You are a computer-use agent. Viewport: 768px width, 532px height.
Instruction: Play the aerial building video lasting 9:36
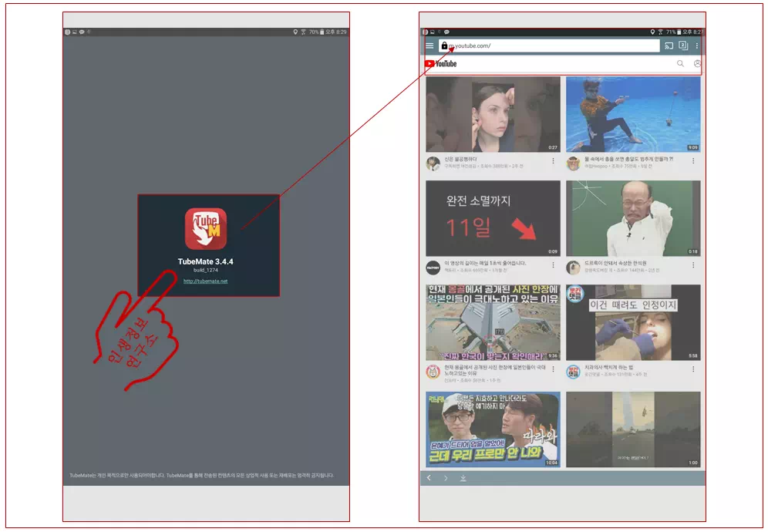pos(493,322)
